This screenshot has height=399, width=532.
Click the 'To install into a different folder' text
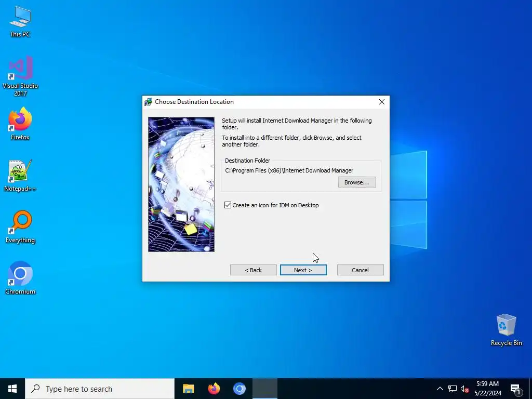[291, 141]
